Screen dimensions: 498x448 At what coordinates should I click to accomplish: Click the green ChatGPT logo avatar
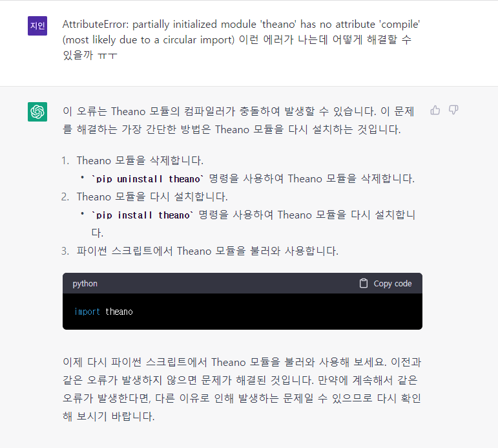coord(37,112)
